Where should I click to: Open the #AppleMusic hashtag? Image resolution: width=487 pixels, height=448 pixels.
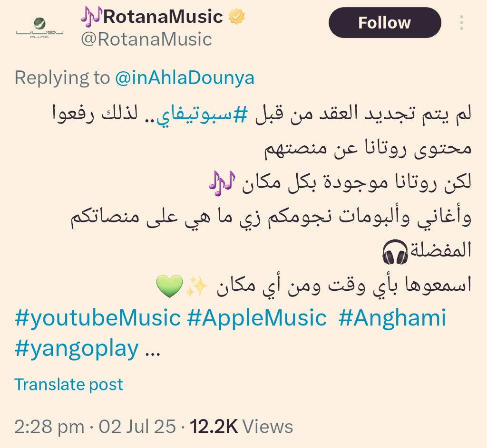click(x=257, y=318)
